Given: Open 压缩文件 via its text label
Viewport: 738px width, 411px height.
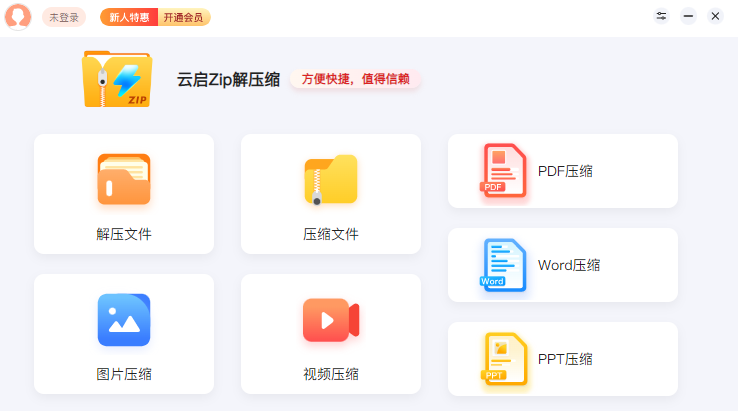Looking at the screenshot, I should 331,234.
